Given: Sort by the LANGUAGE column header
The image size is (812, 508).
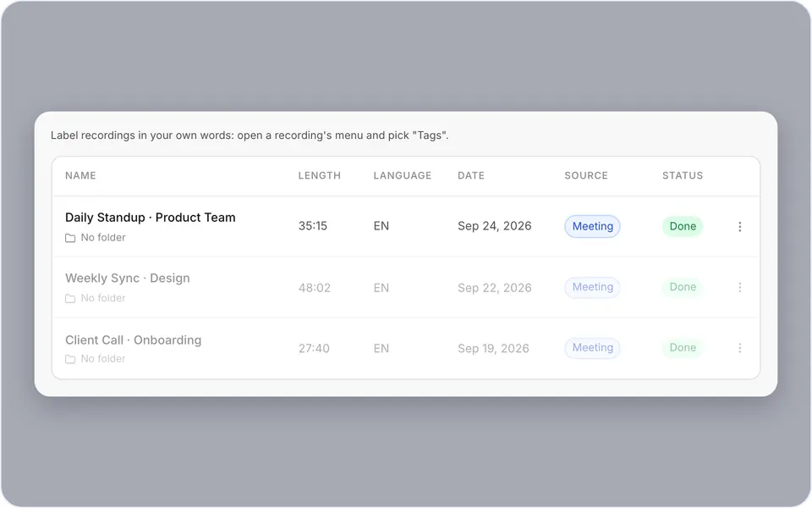Looking at the screenshot, I should pyautogui.click(x=403, y=175).
